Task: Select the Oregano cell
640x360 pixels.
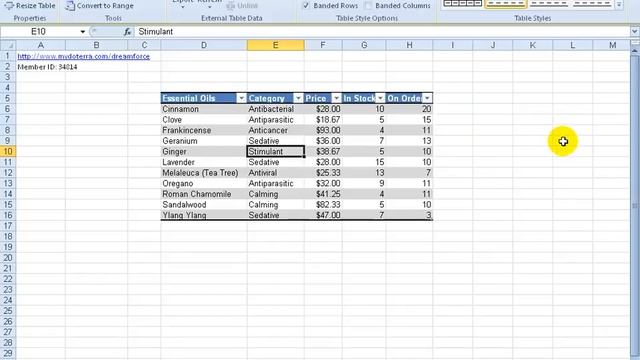Action: pyautogui.click(x=204, y=183)
